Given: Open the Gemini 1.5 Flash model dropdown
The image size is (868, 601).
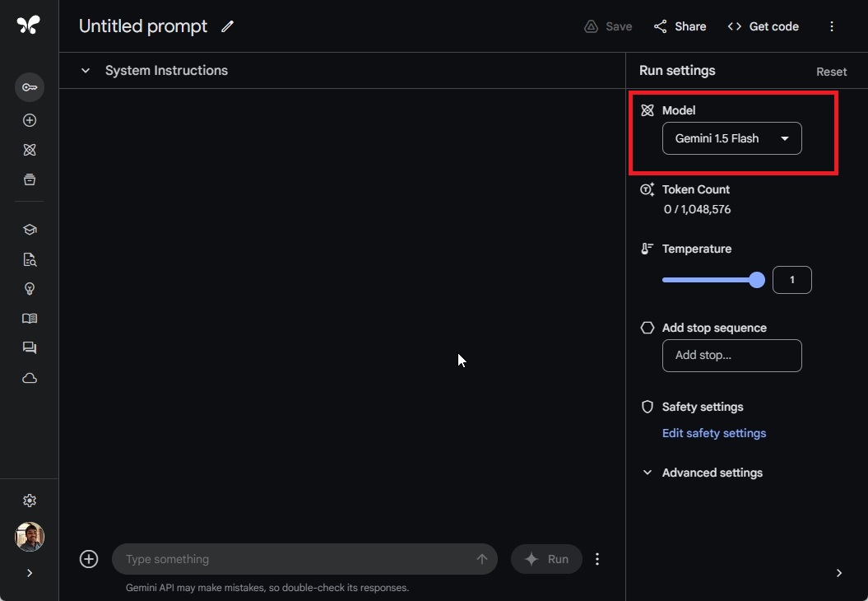Looking at the screenshot, I should (731, 138).
